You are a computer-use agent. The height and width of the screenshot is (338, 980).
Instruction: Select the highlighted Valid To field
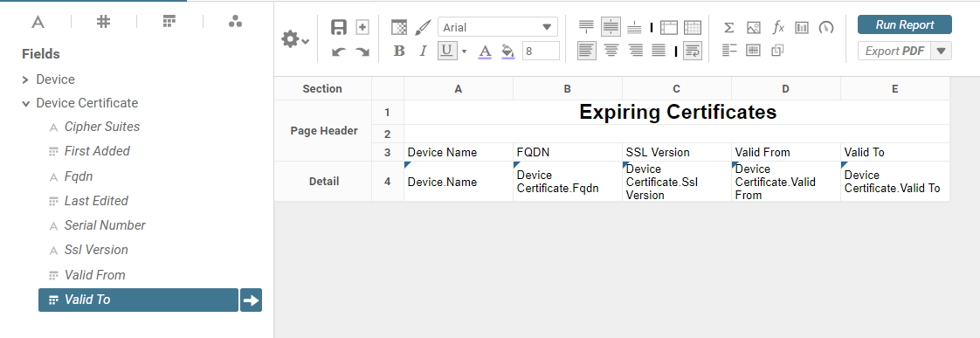[x=138, y=300]
